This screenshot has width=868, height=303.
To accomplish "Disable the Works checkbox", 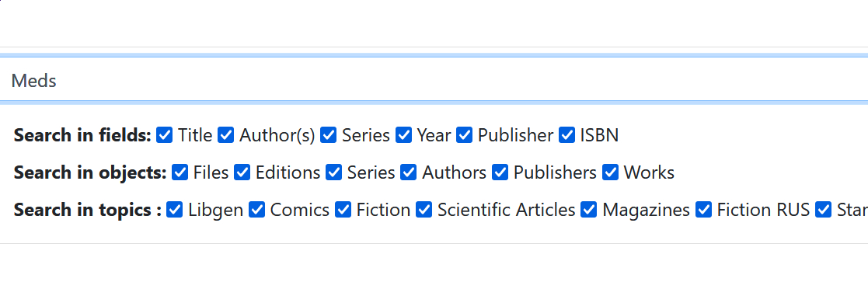I will (x=611, y=172).
